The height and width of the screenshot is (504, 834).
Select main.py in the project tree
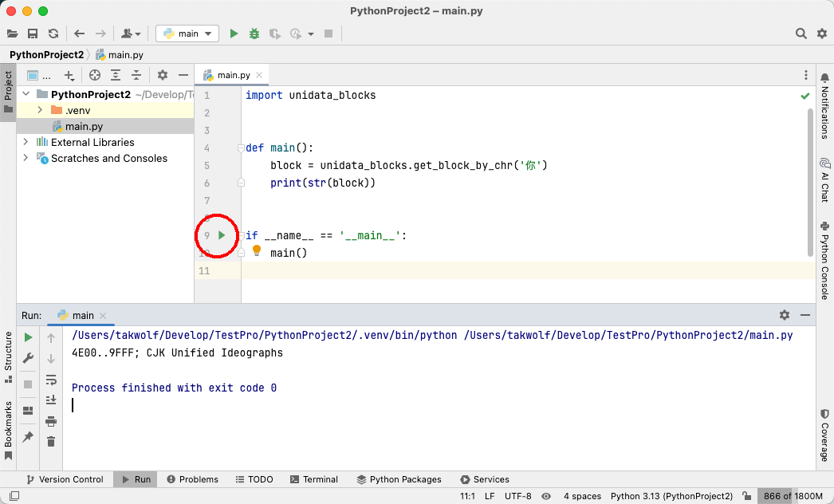[x=105, y=126]
